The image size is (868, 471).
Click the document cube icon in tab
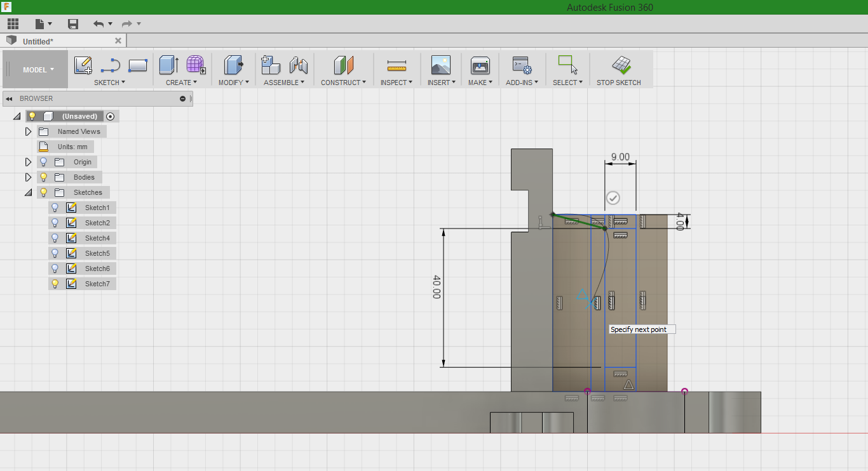point(11,40)
